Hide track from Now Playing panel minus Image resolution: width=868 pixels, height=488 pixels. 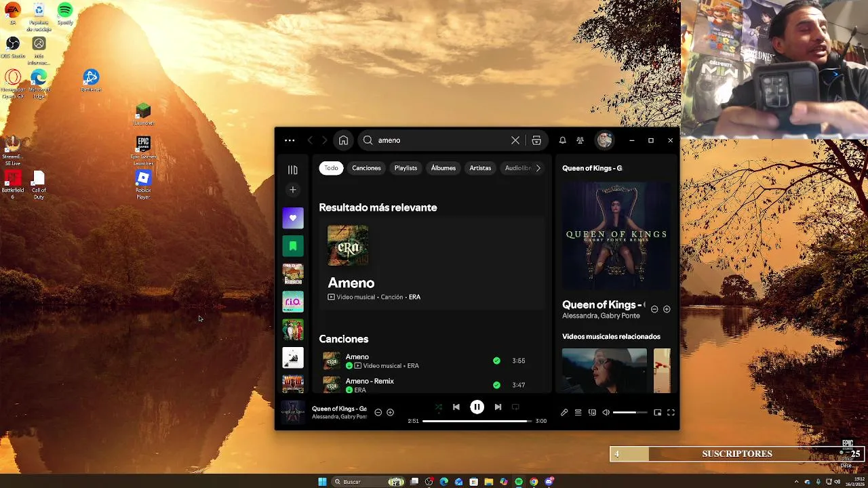click(x=654, y=309)
